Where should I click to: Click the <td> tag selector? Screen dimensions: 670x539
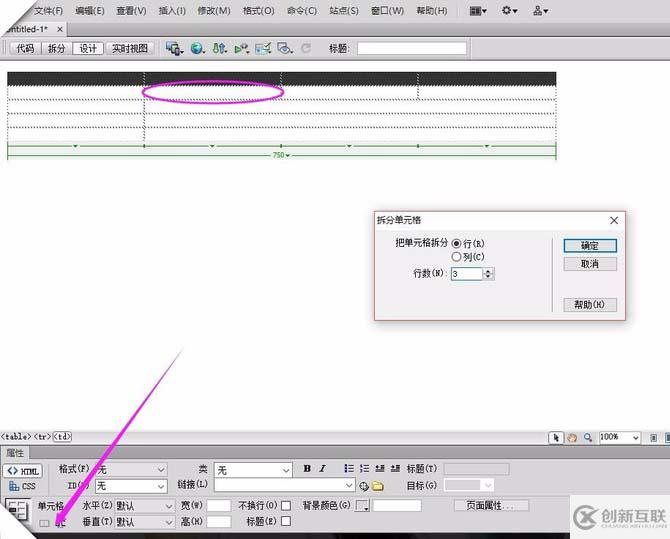[x=62, y=437]
